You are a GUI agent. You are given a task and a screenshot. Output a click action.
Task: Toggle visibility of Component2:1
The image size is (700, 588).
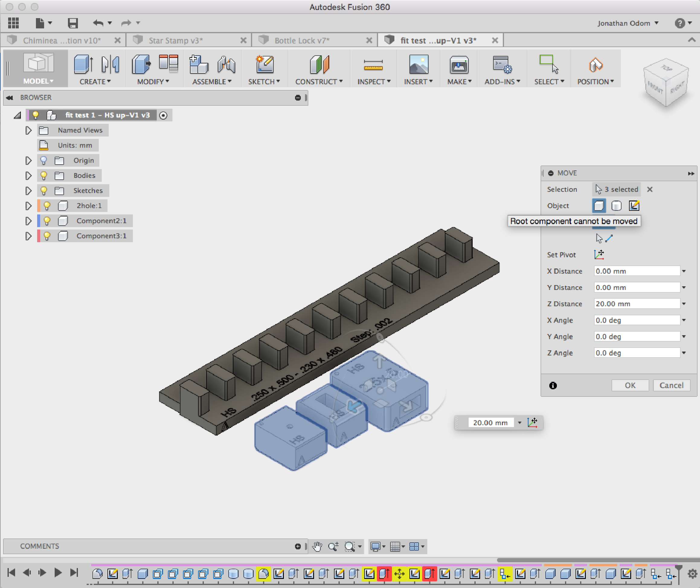(x=47, y=221)
